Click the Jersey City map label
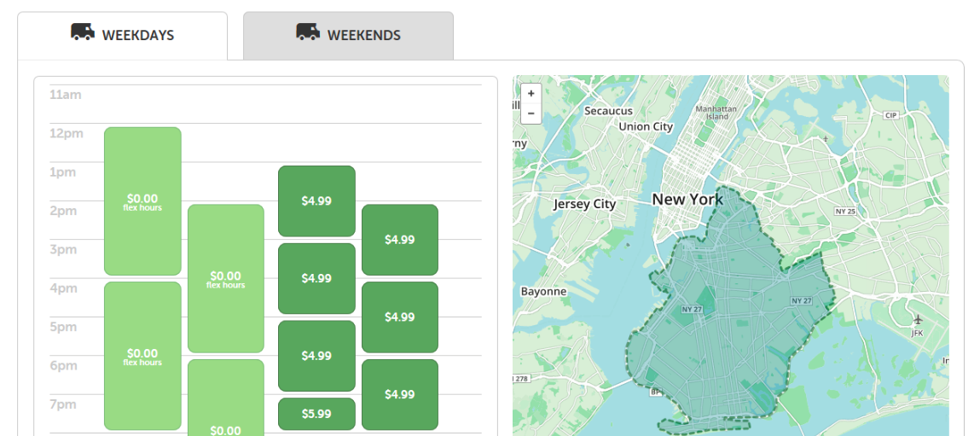Viewport: 980px width, 436px height. coord(584,205)
